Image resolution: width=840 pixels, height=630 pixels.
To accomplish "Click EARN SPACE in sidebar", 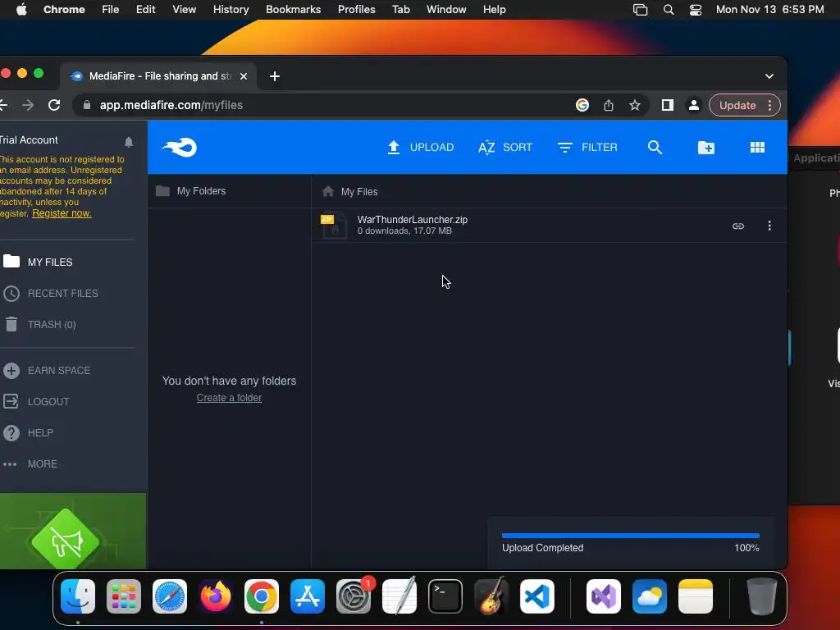I will [x=47, y=371].
